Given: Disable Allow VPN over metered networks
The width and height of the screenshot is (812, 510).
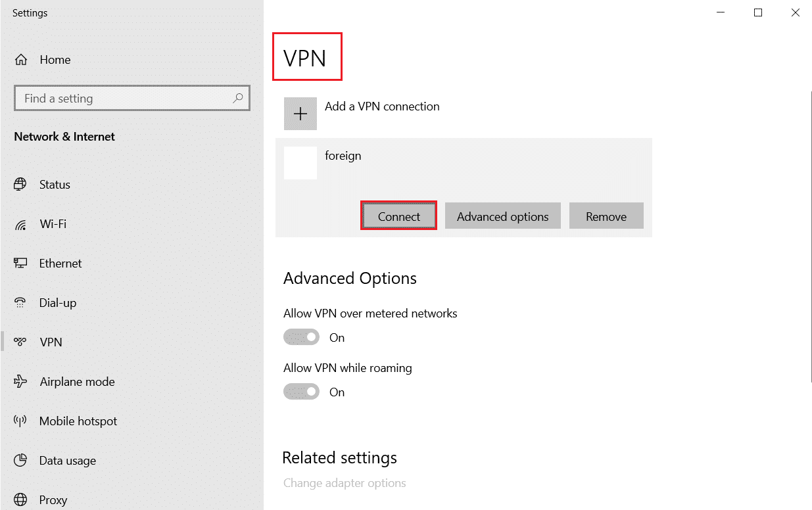Looking at the screenshot, I should tap(300, 336).
